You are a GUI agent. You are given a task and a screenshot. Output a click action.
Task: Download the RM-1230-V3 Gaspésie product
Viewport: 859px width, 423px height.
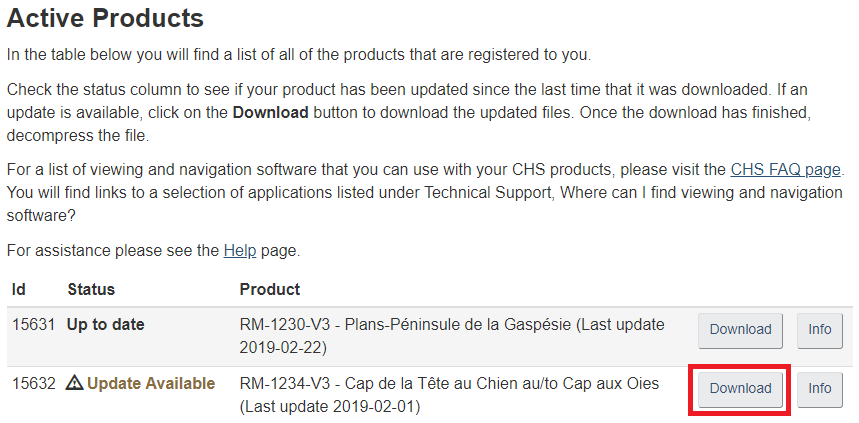point(740,329)
